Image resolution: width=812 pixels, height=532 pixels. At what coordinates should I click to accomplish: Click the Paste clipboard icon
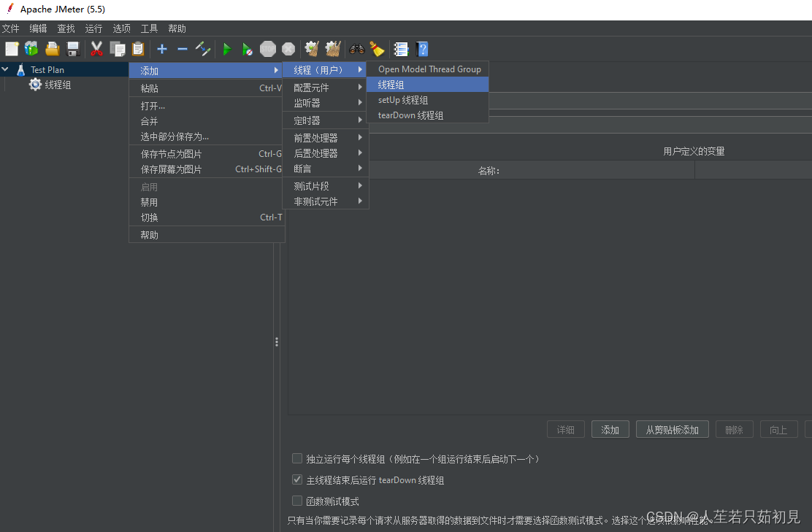[x=138, y=49]
